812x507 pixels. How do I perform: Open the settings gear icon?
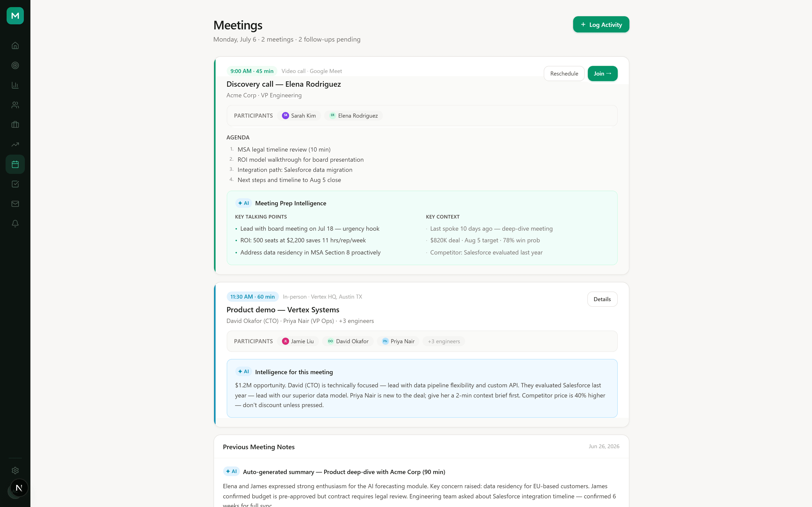15,470
